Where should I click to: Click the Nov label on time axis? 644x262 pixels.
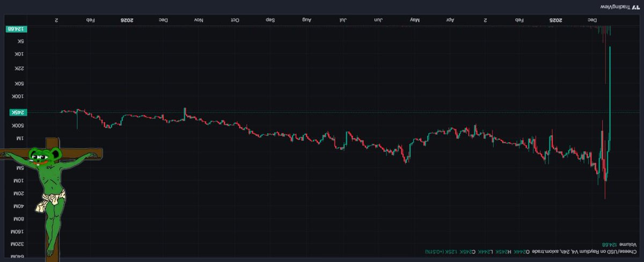point(199,20)
